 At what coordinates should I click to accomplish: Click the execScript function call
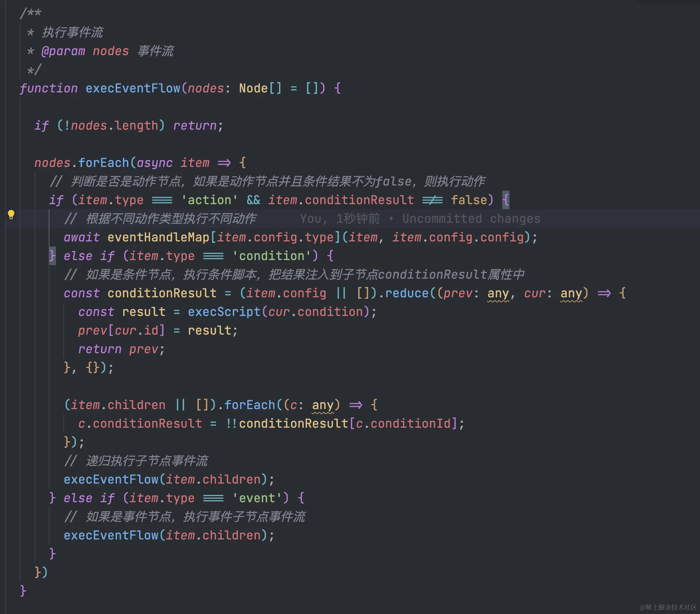tap(224, 312)
